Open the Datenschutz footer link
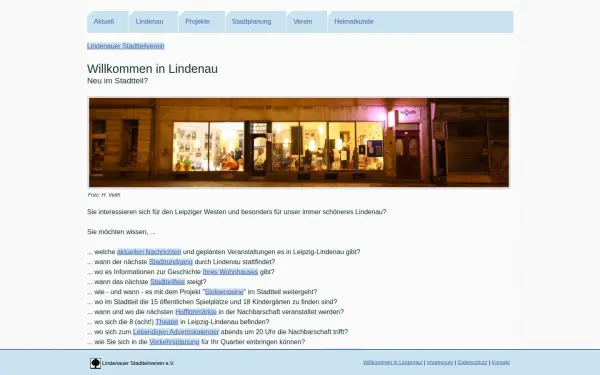600x375 pixels. pyautogui.click(x=472, y=362)
